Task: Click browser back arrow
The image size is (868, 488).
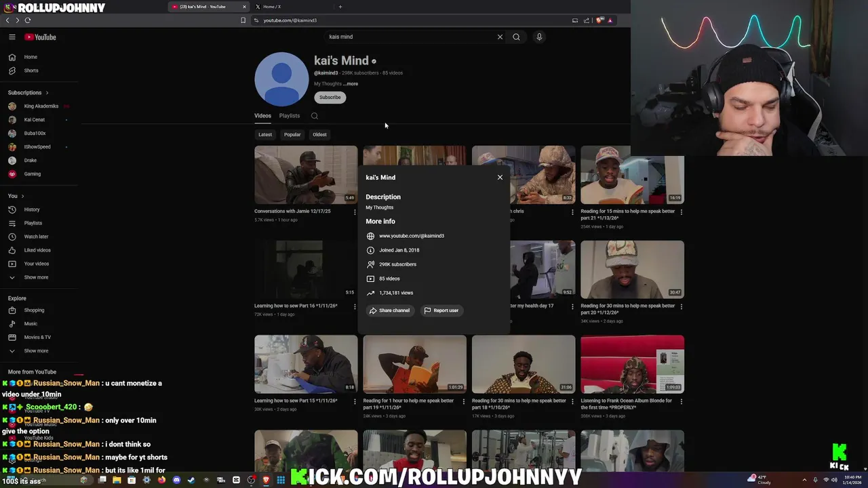Action: coord(7,20)
